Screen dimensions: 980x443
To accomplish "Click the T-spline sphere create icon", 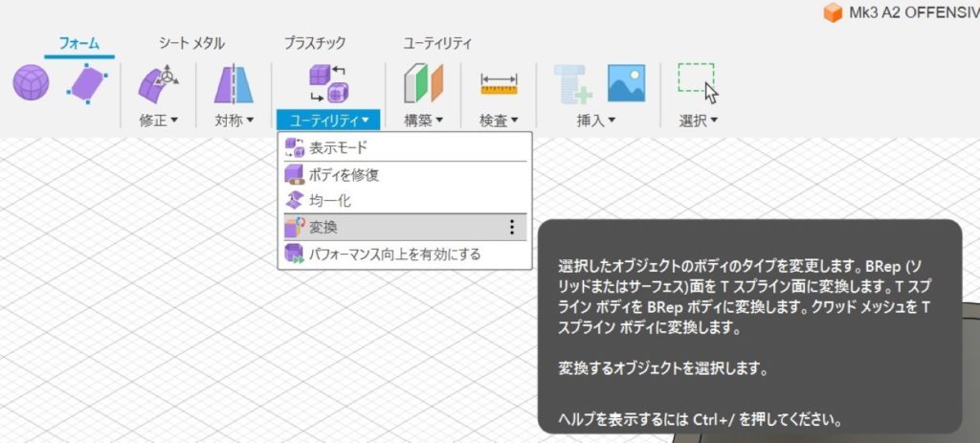I will point(31,83).
